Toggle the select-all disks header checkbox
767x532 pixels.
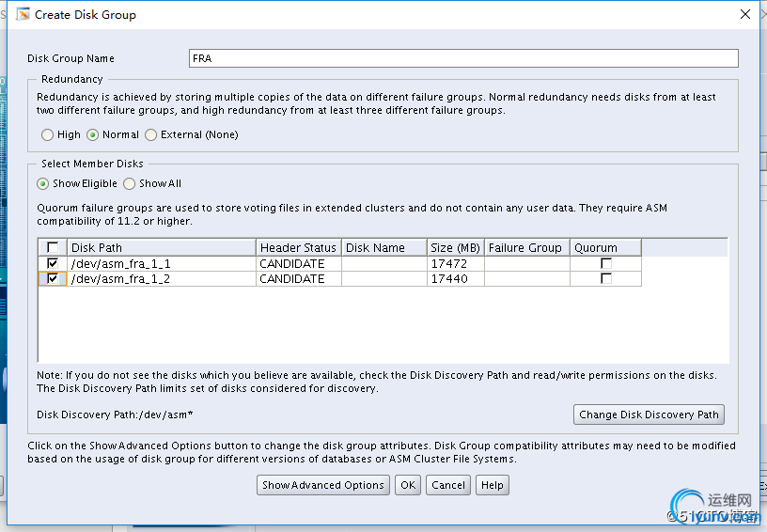pyautogui.click(x=53, y=248)
